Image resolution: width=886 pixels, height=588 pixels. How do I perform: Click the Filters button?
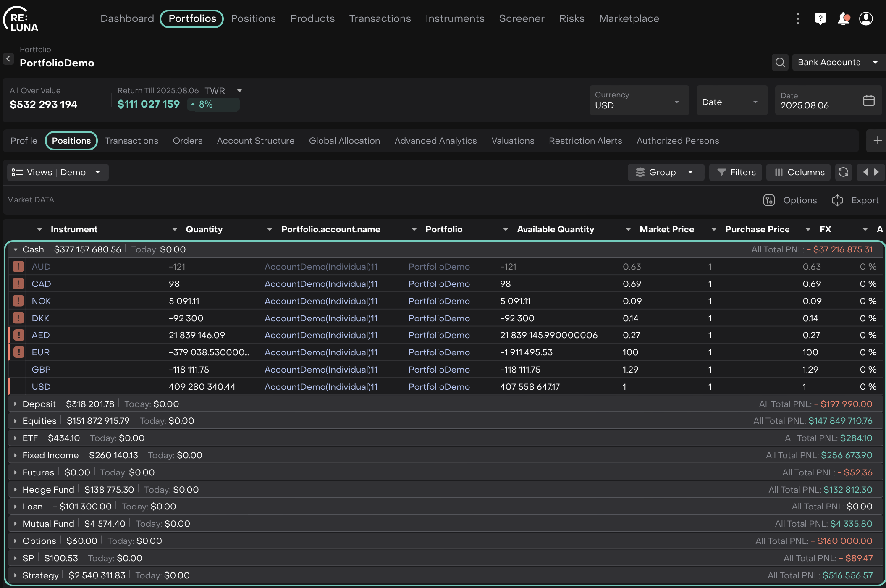click(x=736, y=172)
